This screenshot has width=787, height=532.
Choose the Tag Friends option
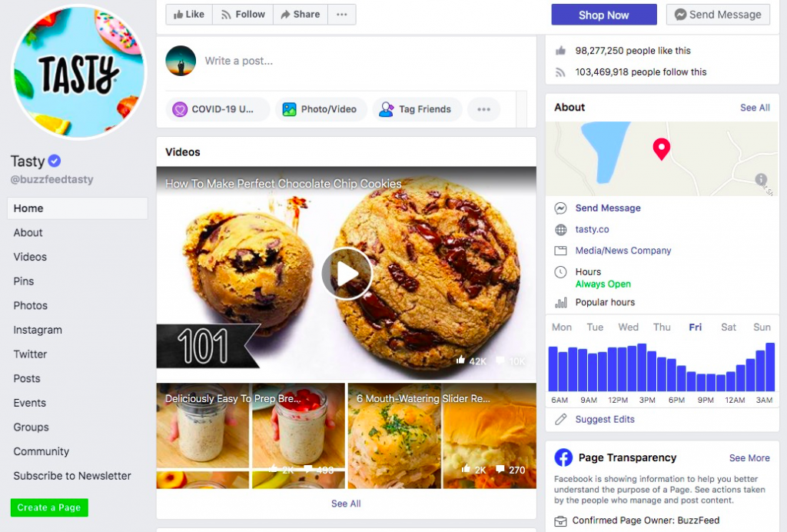pos(417,109)
